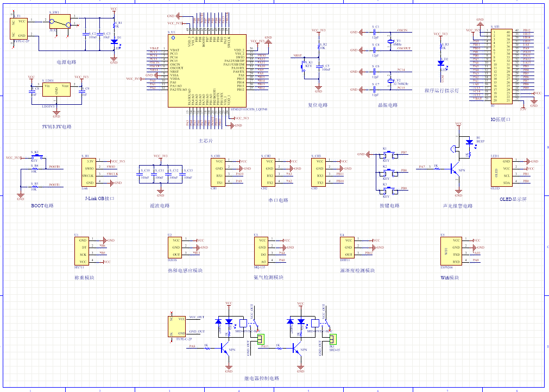Click the 'Wifi模块' label
Viewport: 549px width, 392px height.
point(450,277)
